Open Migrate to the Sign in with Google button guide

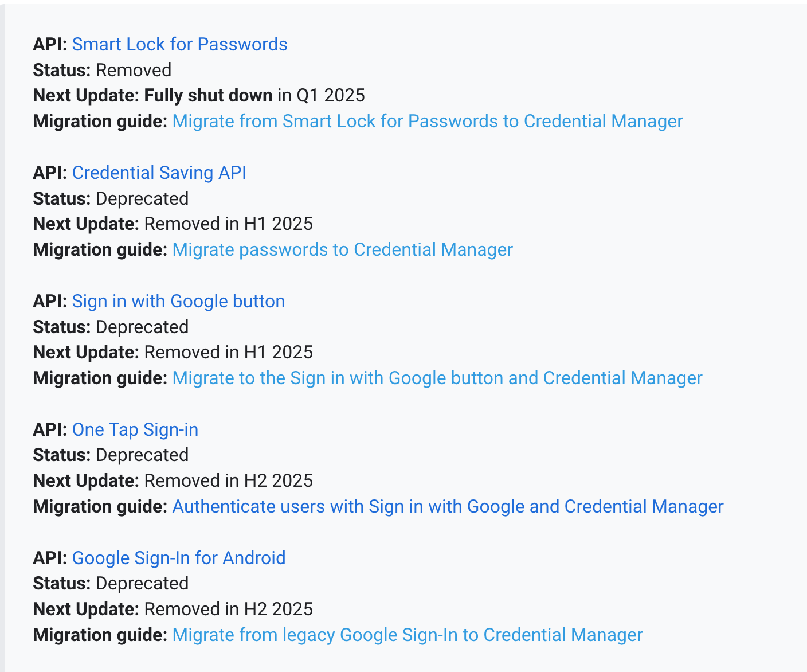point(437,378)
